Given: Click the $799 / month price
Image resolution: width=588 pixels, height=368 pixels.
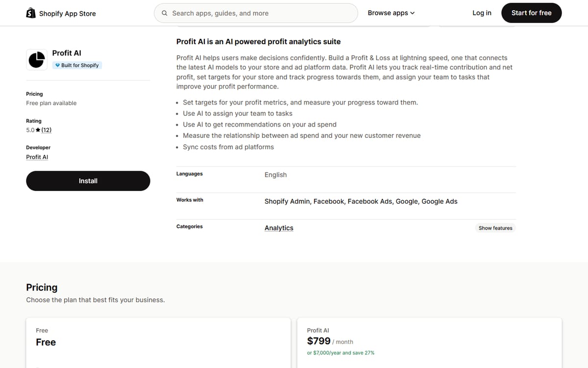Looking at the screenshot, I should [330, 341].
